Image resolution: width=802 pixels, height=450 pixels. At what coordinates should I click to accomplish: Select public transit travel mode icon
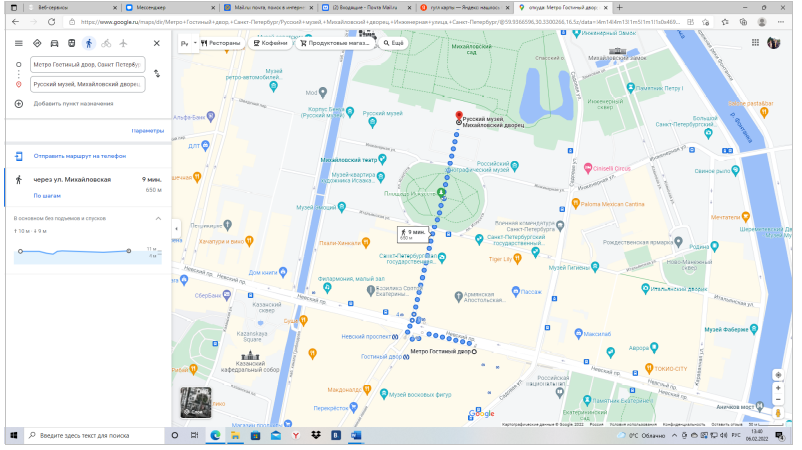pos(71,43)
